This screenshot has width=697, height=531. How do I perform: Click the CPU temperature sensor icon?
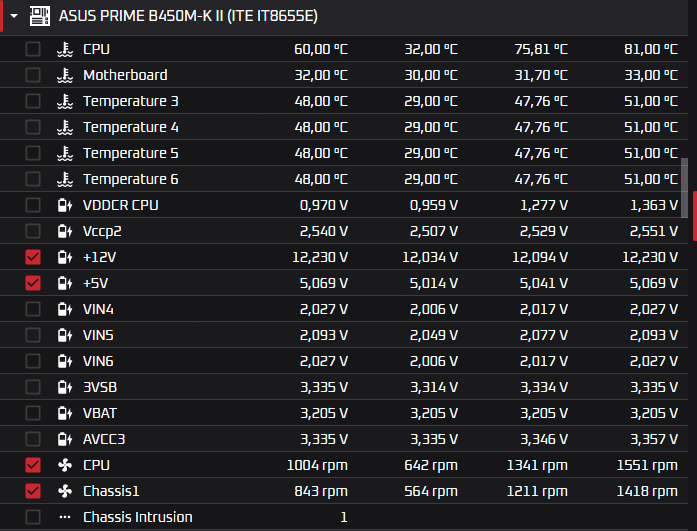(65, 49)
